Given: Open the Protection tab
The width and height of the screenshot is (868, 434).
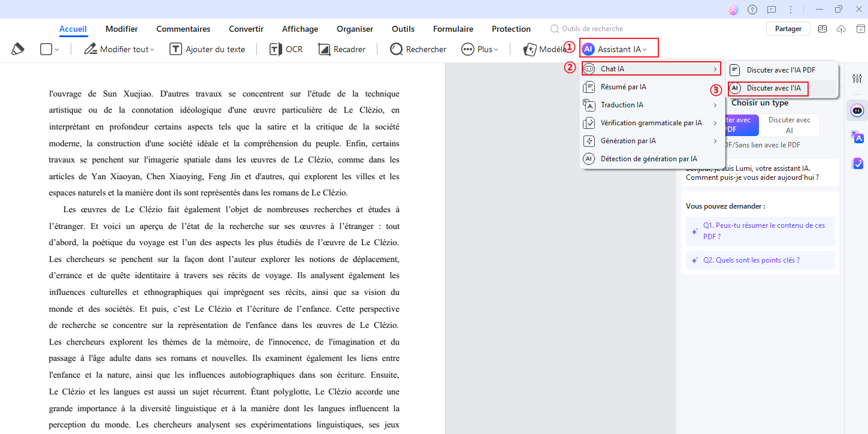Looking at the screenshot, I should [511, 29].
